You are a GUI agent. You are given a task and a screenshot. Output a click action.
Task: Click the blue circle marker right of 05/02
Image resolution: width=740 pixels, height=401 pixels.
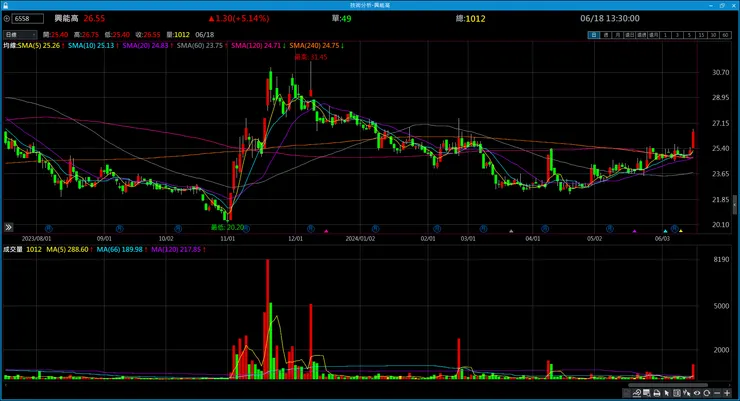pos(610,228)
